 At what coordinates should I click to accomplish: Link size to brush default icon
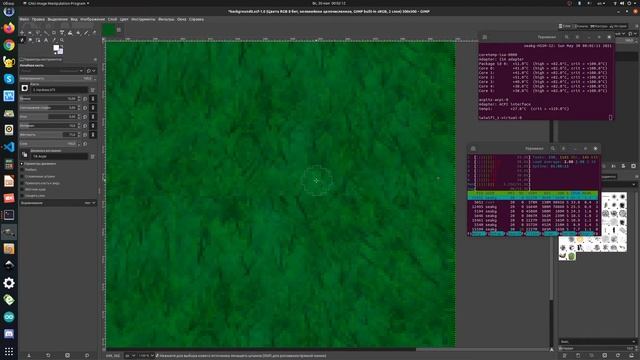tap(93, 99)
